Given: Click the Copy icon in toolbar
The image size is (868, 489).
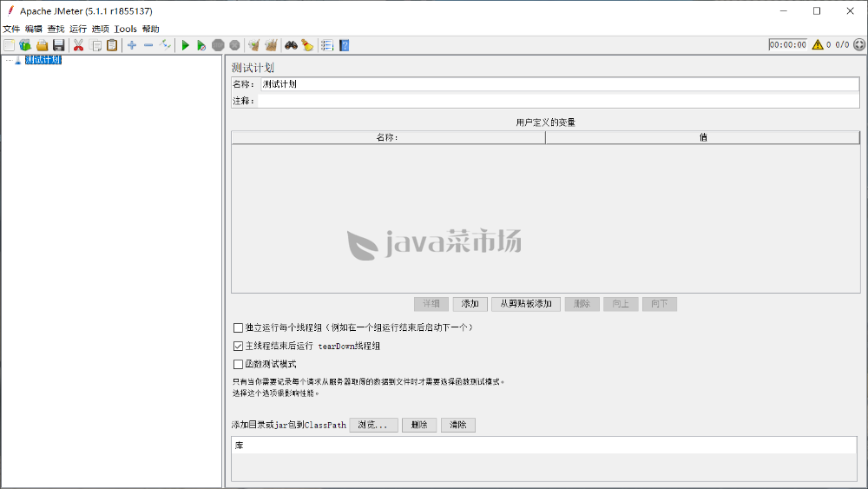Looking at the screenshot, I should (95, 45).
